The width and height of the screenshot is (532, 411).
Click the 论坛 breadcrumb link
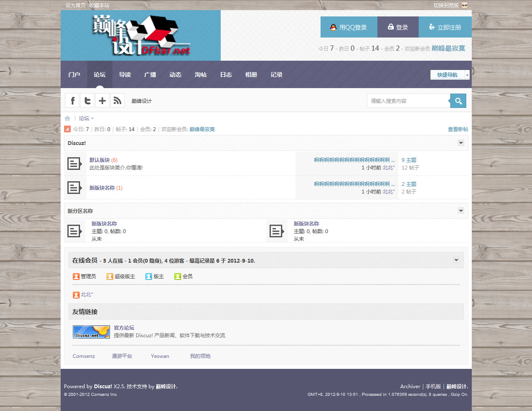pyautogui.click(x=84, y=118)
